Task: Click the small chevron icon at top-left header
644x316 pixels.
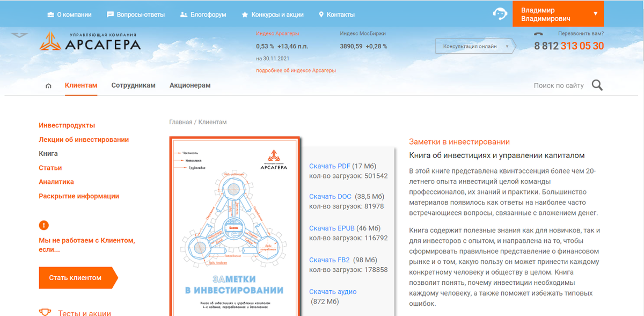Action: click(x=20, y=35)
